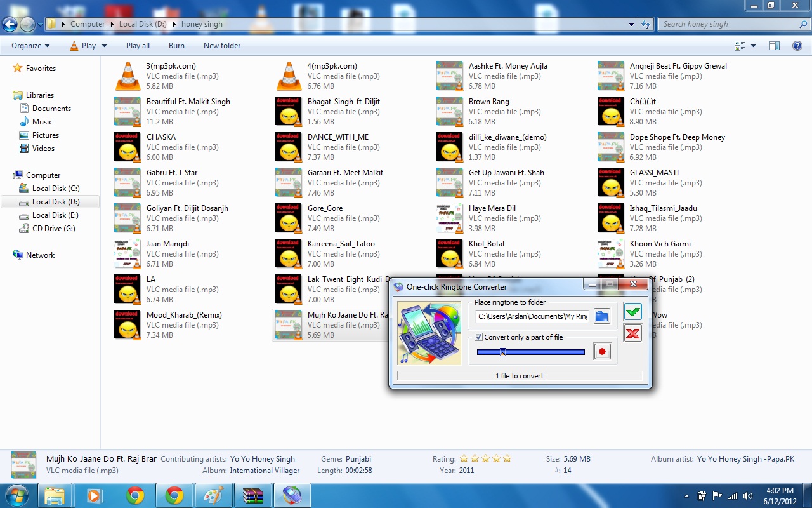Show hidden system tray icons
Image resolution: width=812 pixels, height=508 pixels.
686,496
